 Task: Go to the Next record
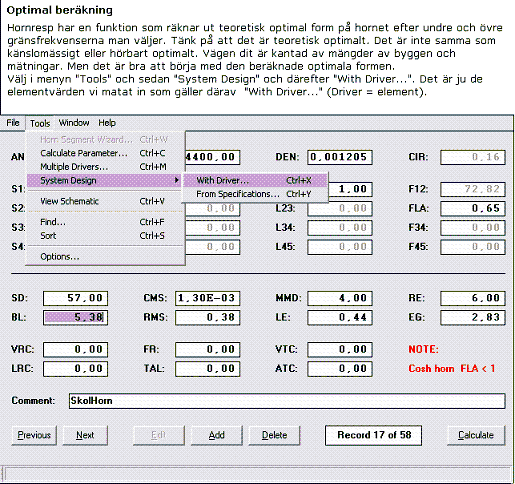click(85, 435)
